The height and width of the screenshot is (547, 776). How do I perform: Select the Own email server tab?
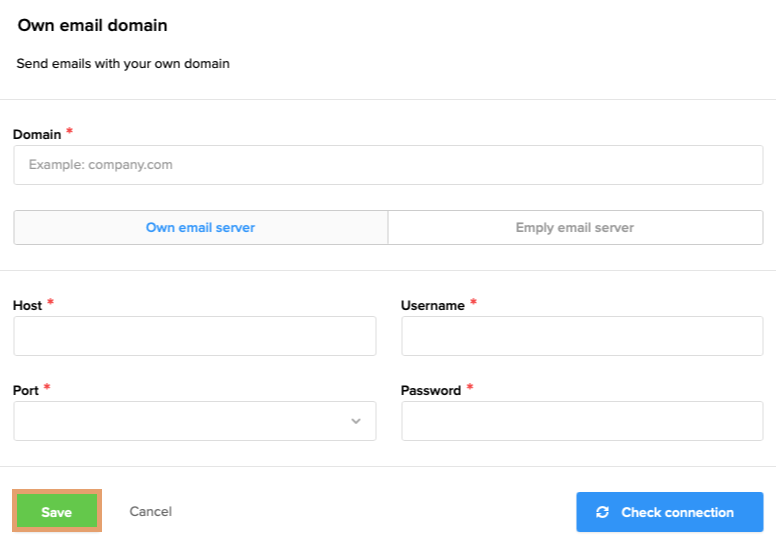(x=200, y=228)
